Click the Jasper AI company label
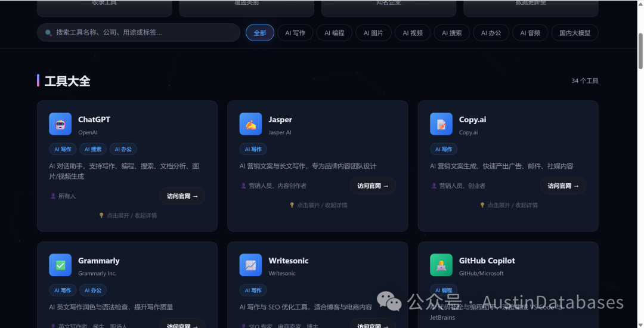Screen dimensions: 644x328 (280, 132)
